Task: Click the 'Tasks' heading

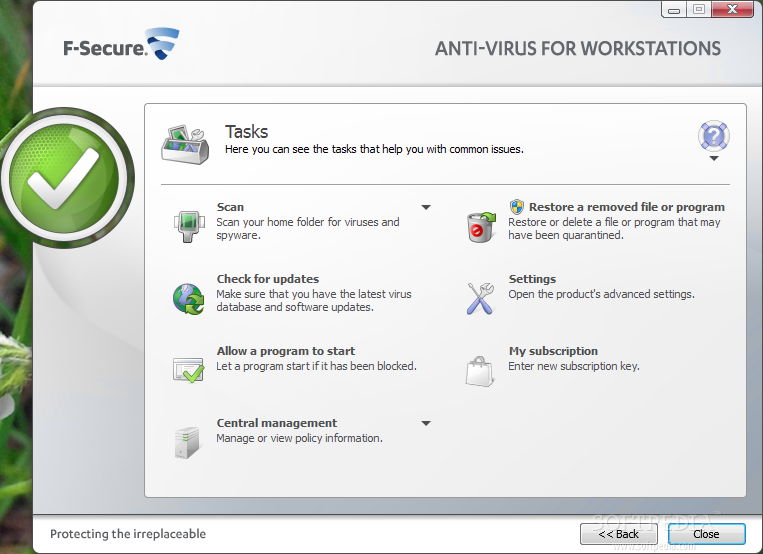Action: pos(246,132)
